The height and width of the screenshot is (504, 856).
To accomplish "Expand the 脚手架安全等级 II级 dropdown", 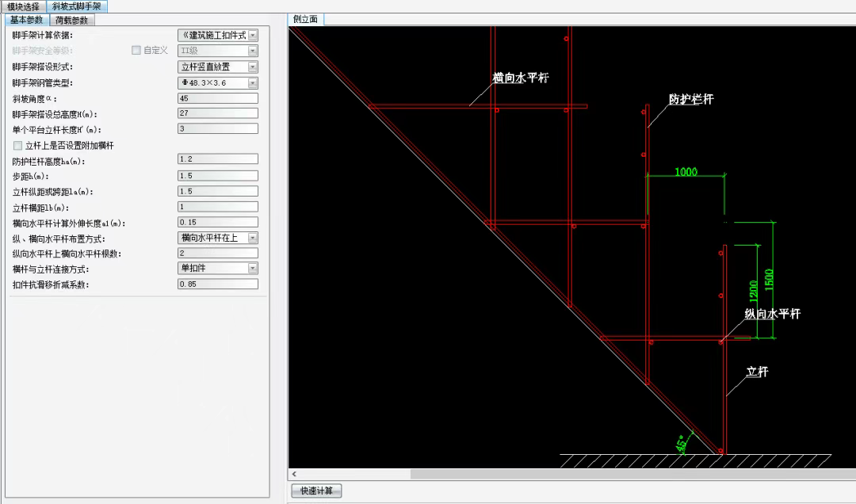I will pyautogui.click(x=252, y=51).
